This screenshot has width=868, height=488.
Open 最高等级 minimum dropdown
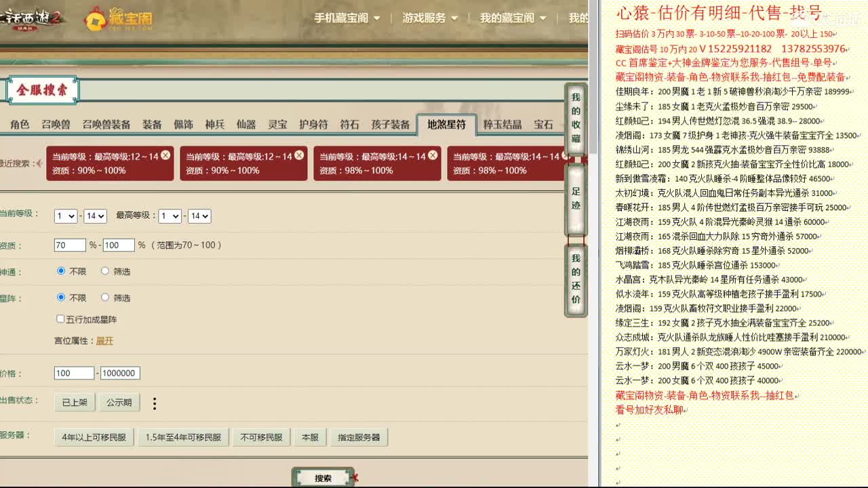(170, 216)
